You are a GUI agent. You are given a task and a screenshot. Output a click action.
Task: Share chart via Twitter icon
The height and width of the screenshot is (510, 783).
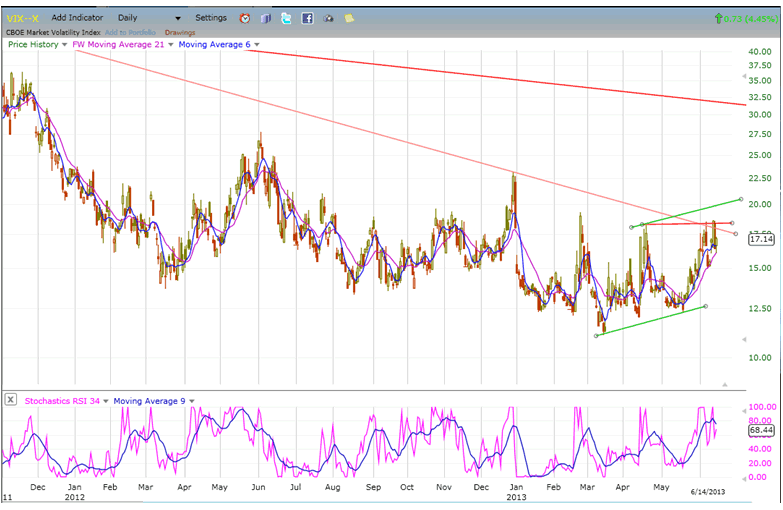(286, 18)
